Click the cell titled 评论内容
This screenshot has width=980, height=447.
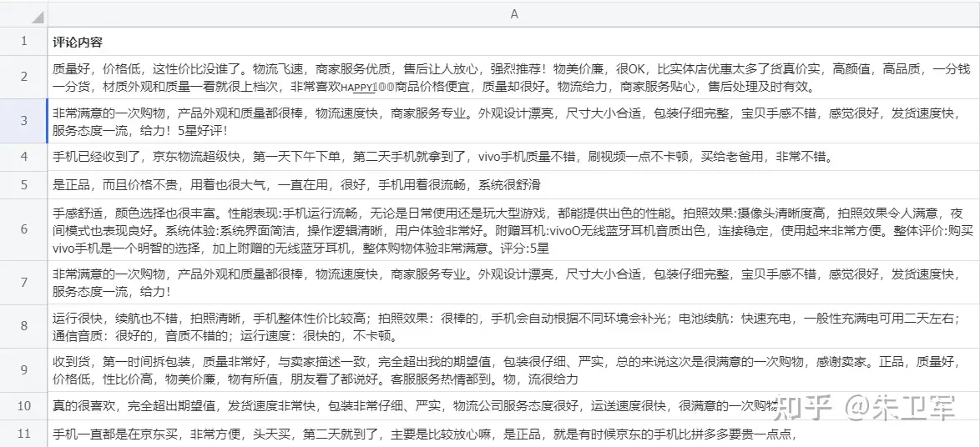click(513, 41)
